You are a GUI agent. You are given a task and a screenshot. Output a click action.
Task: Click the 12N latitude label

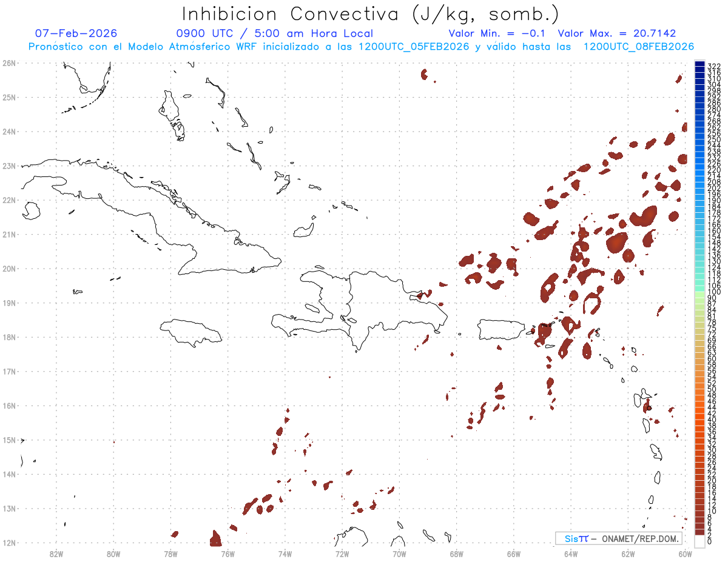9,543
